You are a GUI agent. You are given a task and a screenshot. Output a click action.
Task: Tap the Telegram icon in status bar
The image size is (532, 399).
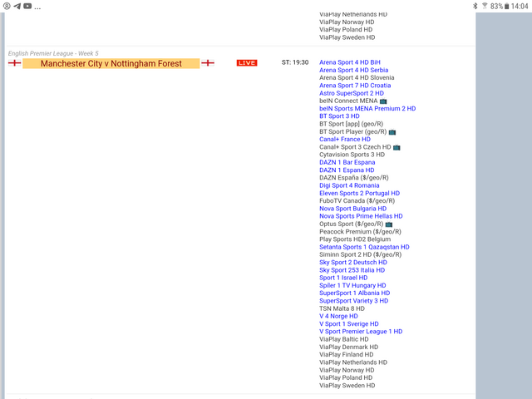[17, 6]
